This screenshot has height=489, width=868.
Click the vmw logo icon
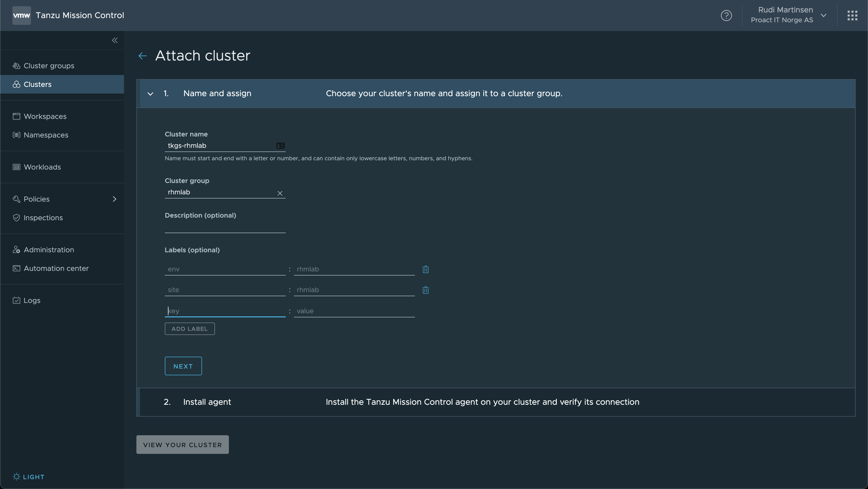point(21,15)
